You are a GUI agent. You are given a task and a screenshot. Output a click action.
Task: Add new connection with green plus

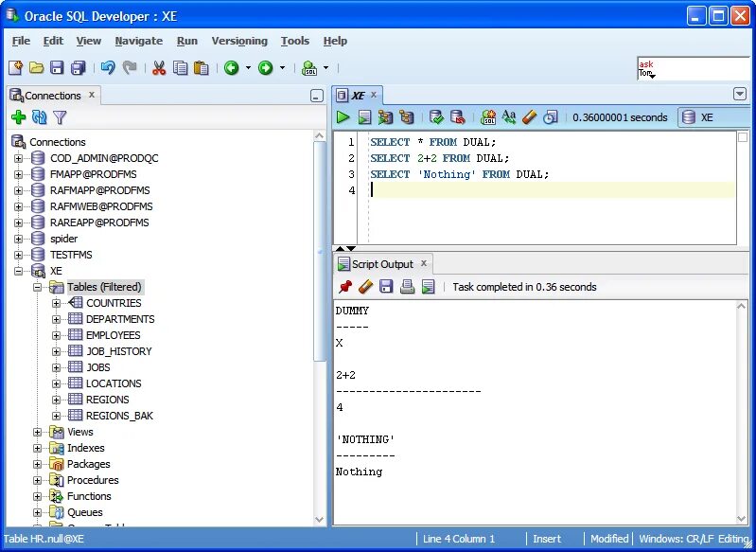click(18, 116)
